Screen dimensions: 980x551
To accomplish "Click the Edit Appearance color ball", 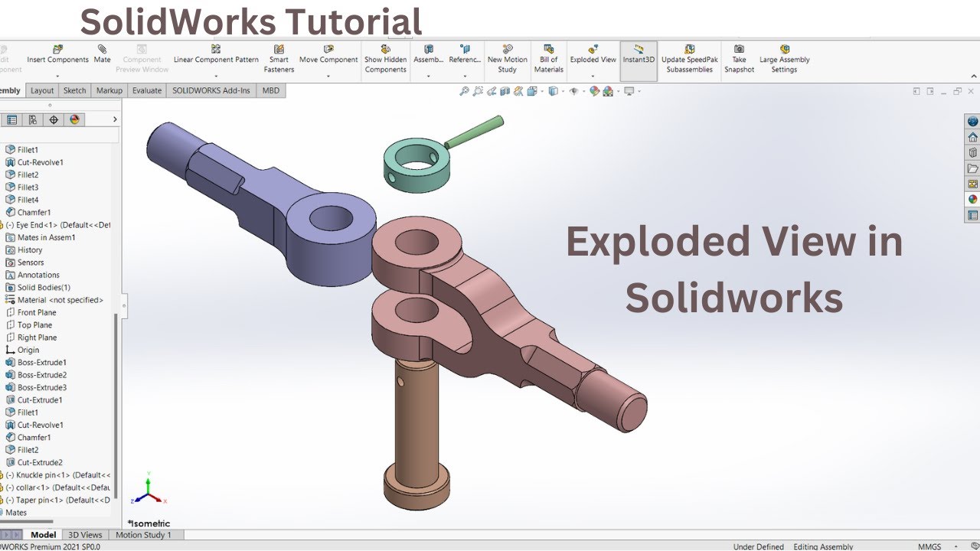I will tap(593, 91).
